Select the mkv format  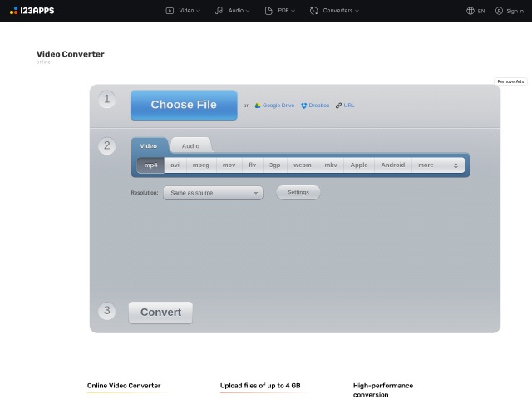click(331, 165)
